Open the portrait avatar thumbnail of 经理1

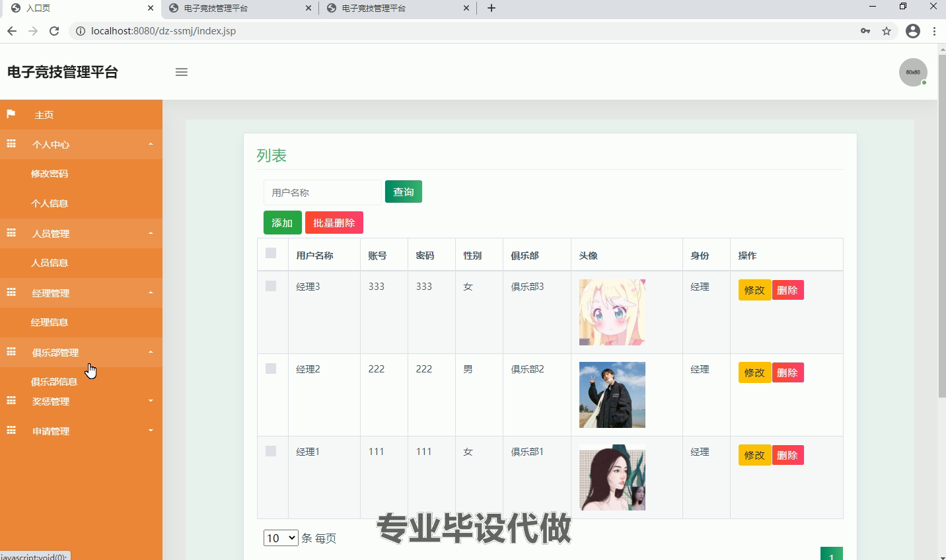coord(612,477)
